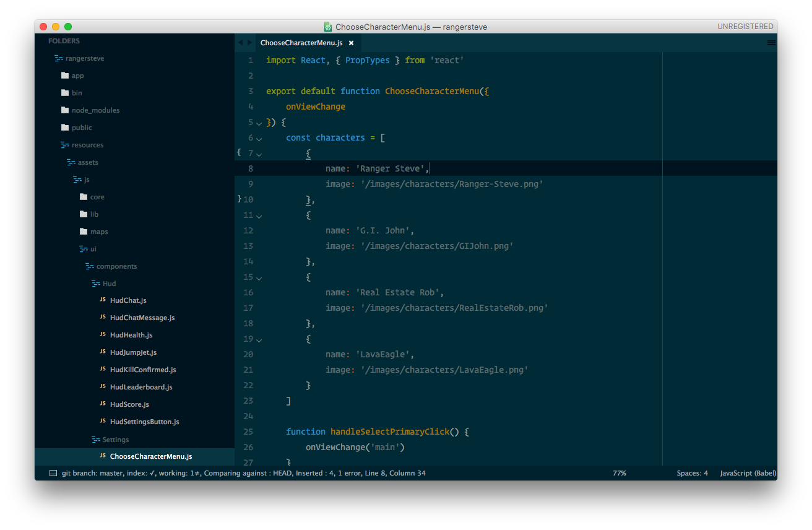Image resolution: width=812 pixels, height=530 pixels.
Task: Click the app folder icon
Action: click(x=65, y=76)
